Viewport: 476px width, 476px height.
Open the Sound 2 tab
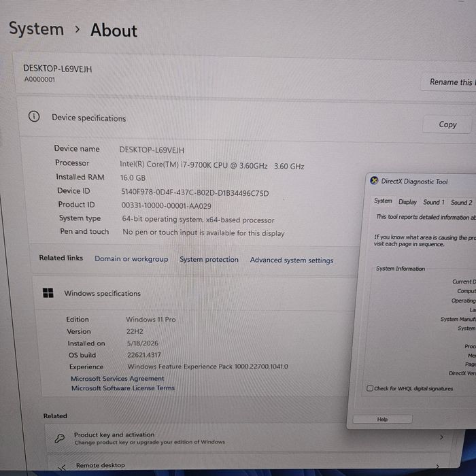pyautogui.click(x=461, y=203)
